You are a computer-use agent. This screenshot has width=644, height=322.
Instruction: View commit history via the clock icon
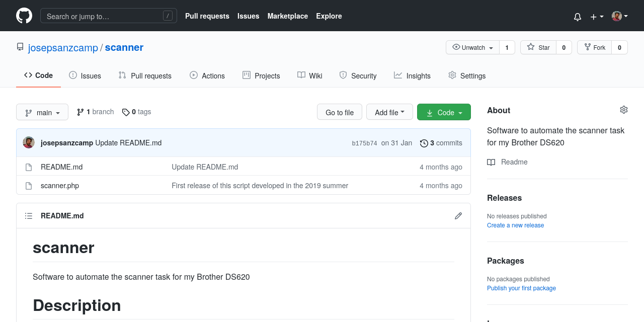point(424,143)
